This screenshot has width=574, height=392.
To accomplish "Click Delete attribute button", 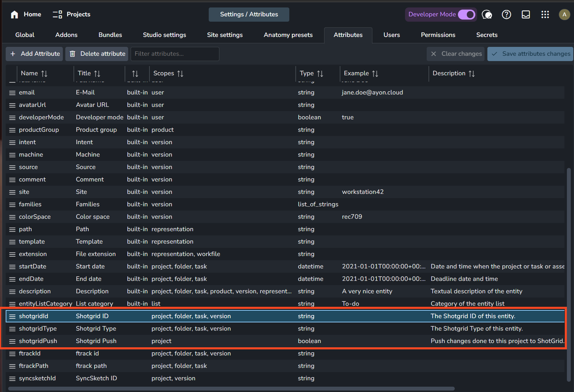I will (97, 54).
